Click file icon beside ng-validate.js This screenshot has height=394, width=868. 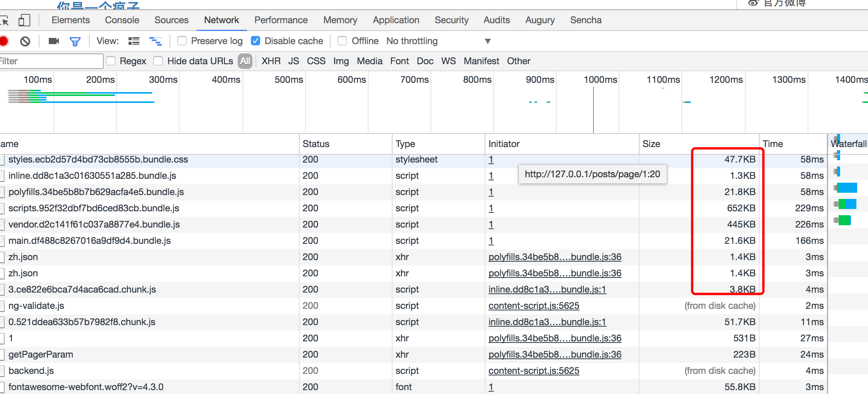point(2,306)
